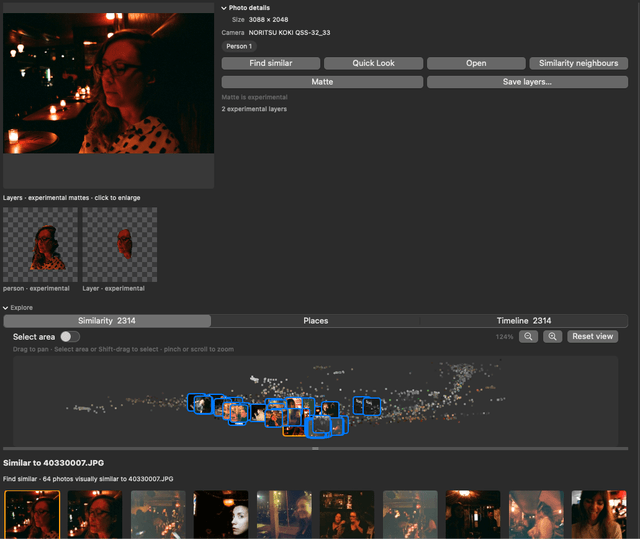Click the 3088 × 2048 size value
The width and height of the screenshot is (640, 539).
pyautogui.click(x=268, y=20)
